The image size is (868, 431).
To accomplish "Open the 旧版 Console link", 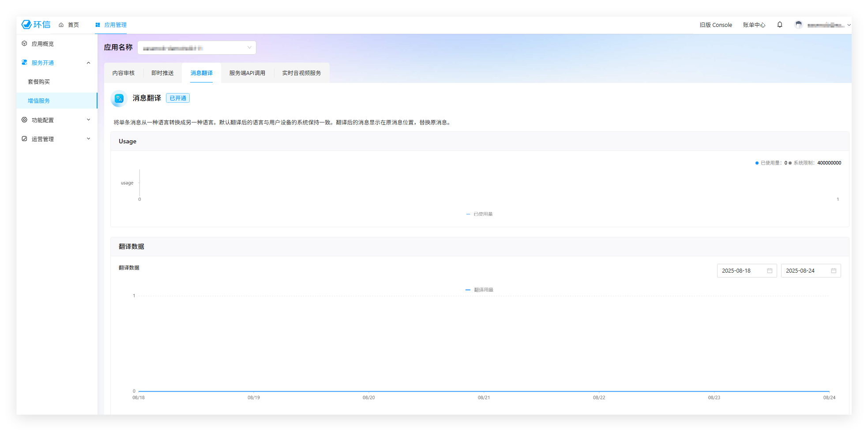I will coord(715,25).
